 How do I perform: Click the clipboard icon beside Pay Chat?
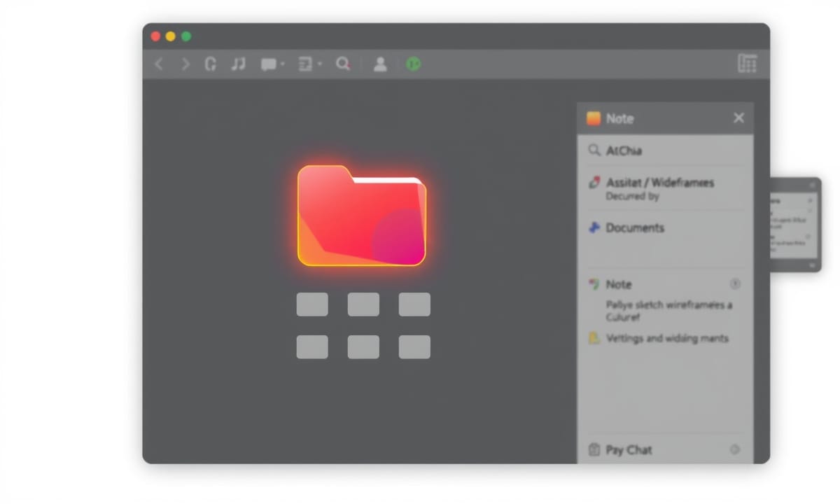click(x=594, y=450)
